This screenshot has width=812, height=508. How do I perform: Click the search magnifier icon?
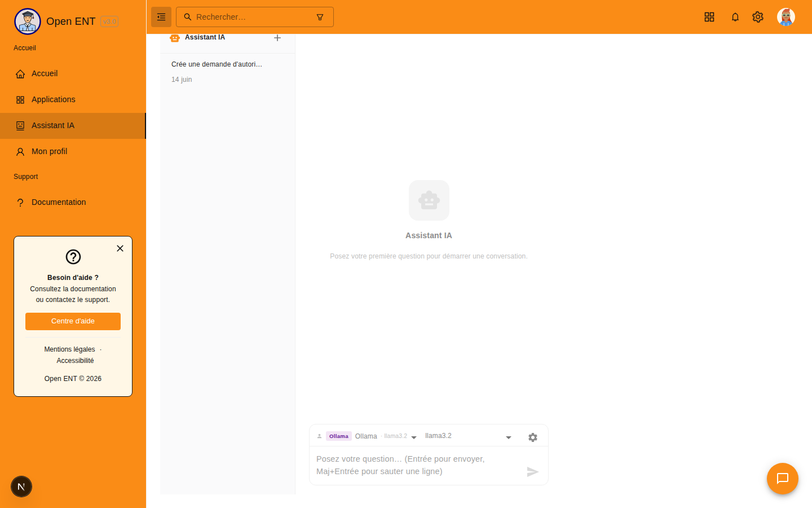[x=188, y=17]
